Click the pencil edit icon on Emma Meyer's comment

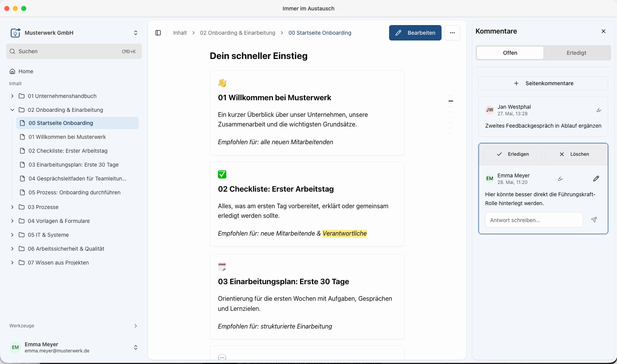click(596, 179)
